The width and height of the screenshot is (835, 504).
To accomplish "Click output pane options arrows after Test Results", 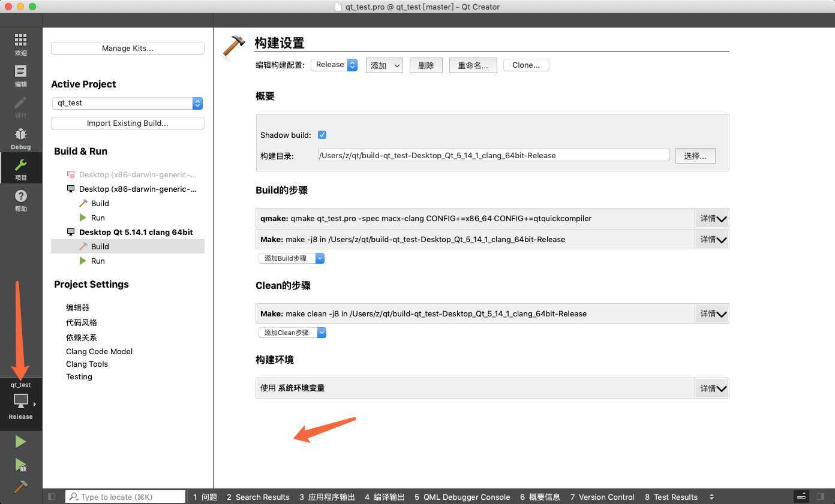I will click(x=711, y=497).
